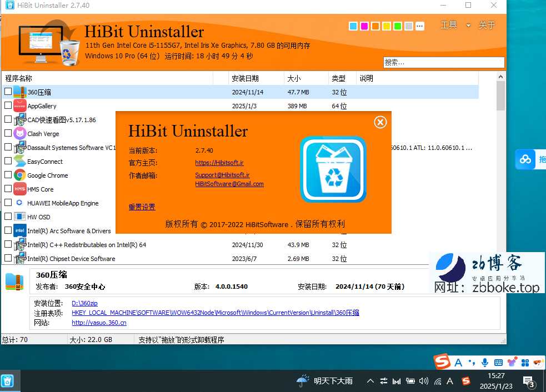Activate the Sogou microphone voice input
546x392 pixels.
485,363
